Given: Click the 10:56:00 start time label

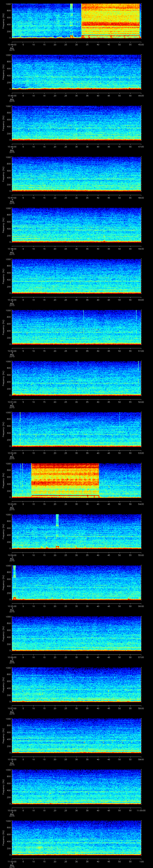Looking at the screenshot, I should (12, 657).
